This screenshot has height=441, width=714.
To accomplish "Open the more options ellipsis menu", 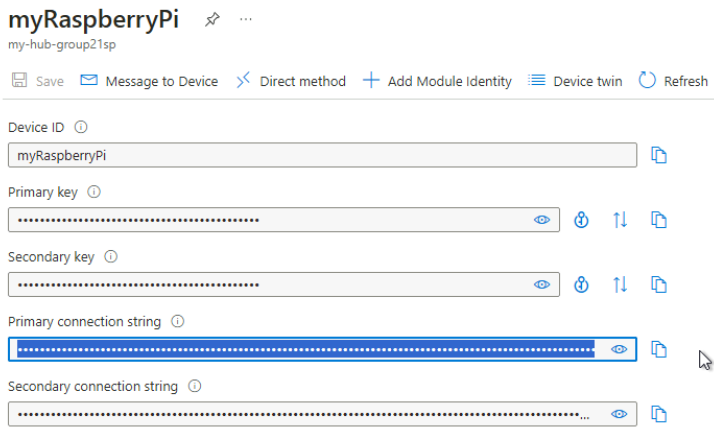I will (245, 19).
